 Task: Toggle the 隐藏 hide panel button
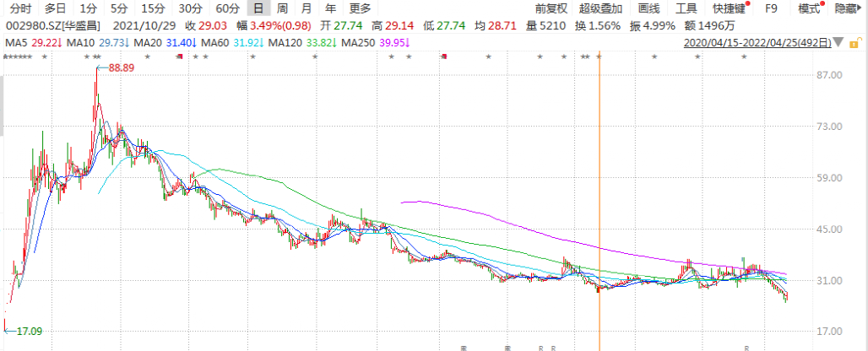pos(847,8)
